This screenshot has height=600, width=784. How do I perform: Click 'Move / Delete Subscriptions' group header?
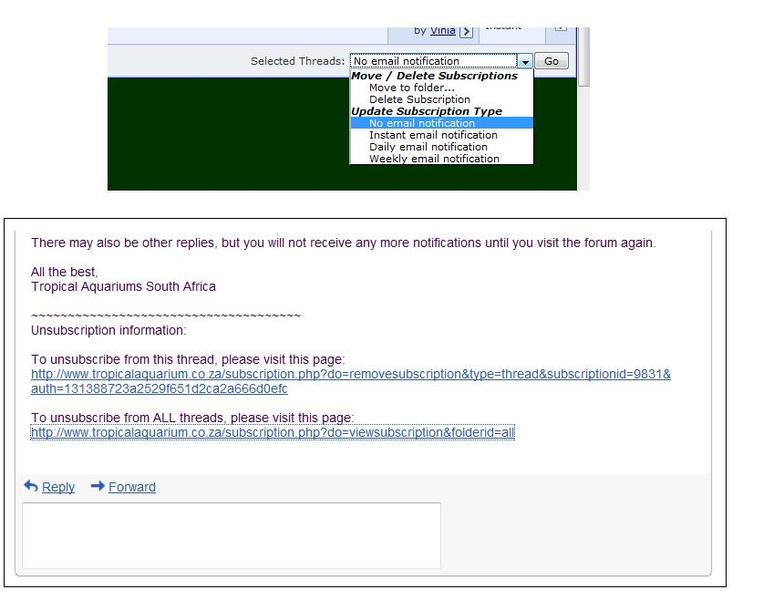pos(434,76)
